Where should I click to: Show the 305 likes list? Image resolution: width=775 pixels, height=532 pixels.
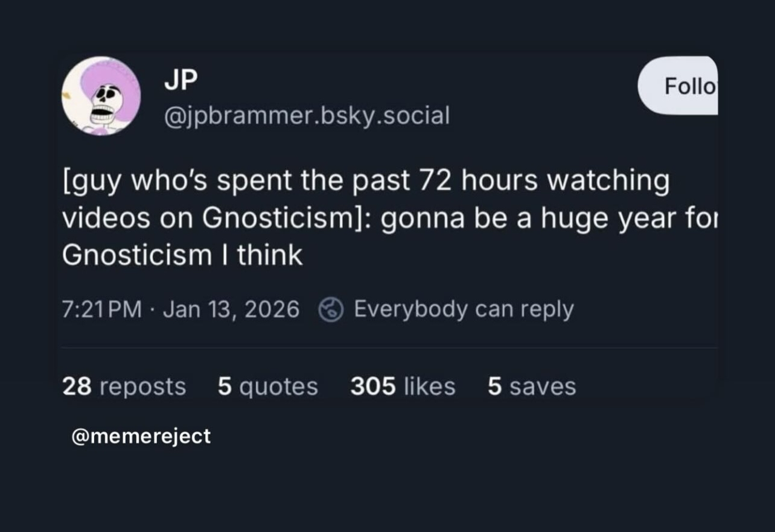(403, 386)
